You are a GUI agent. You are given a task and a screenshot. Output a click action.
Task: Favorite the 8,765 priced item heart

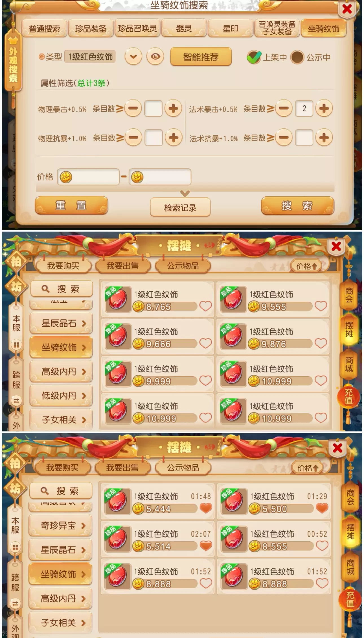(205, 306)
